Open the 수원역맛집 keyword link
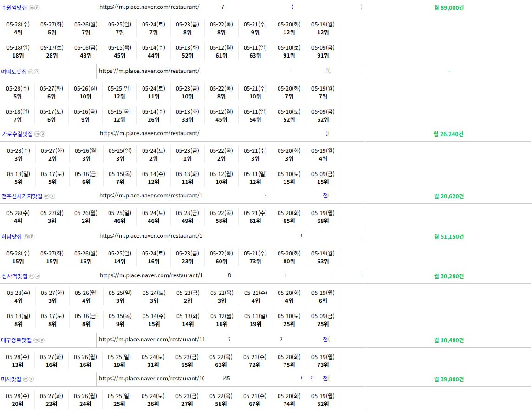This screenshot has height=412, width=532. pos(13,7)
